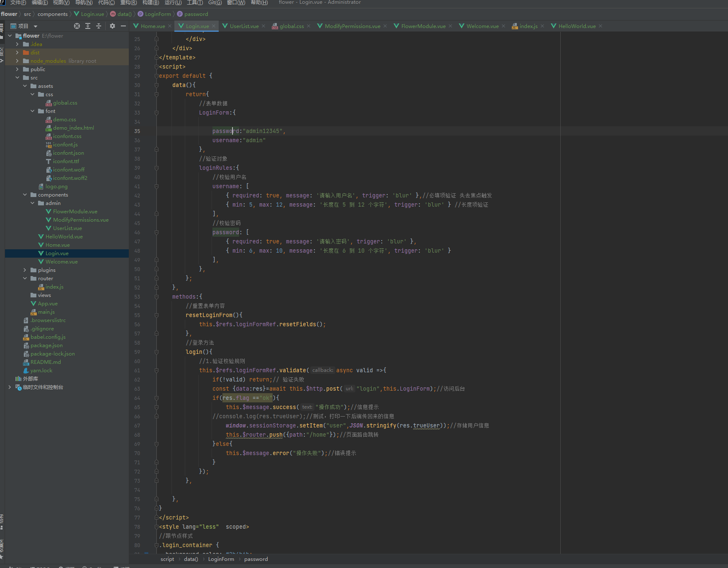
Task: Close the FlowerModule.vue tab
Action: pyautogui.click(x=450, y=26)
